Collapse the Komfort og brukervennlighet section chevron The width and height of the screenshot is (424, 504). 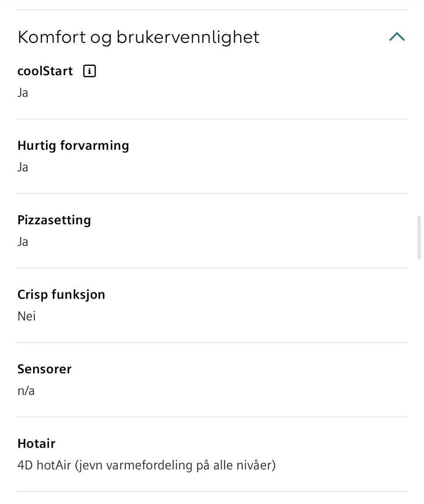click(397, 37)
